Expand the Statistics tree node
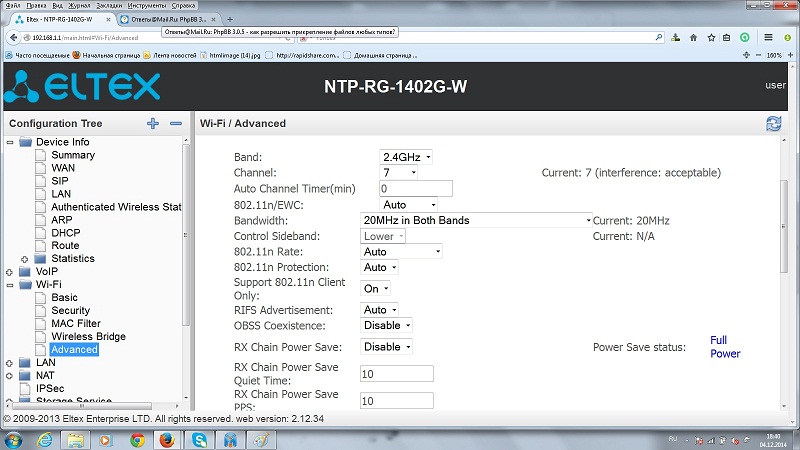800x450 pixels. pyautogui.click(x=24, y=259)
